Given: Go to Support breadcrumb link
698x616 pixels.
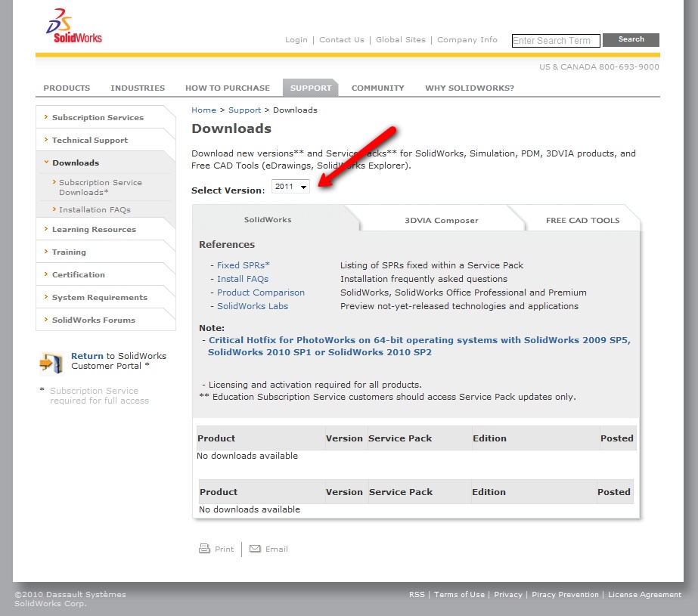Looking at the screenshot, I should click(245, 110).
